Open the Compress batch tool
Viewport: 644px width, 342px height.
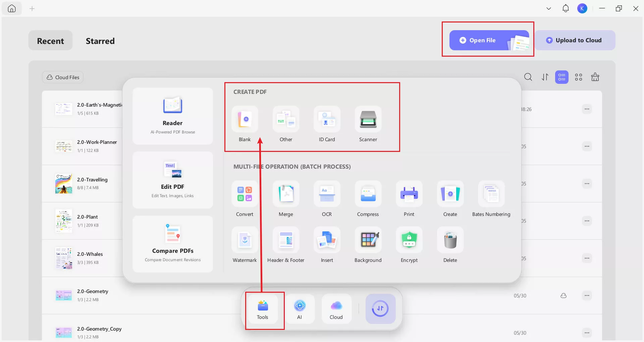tap(368, 199)
